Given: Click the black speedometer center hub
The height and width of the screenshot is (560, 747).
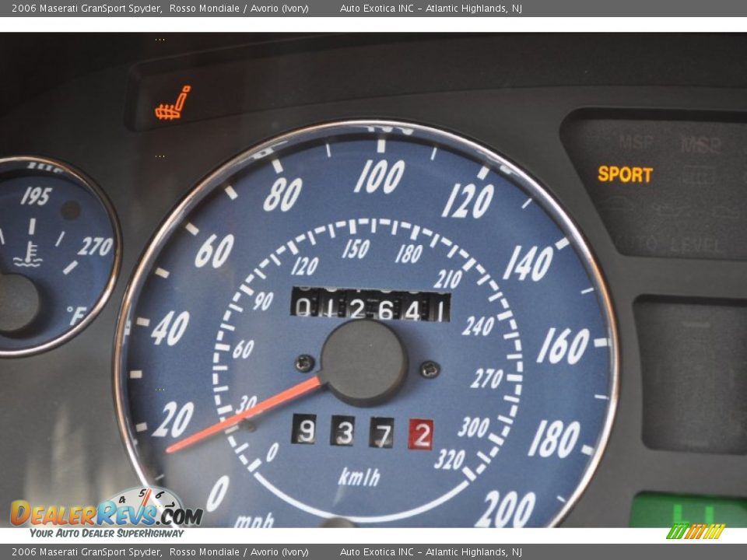Looking at the screenshot, I should click(x=364, y=362).
